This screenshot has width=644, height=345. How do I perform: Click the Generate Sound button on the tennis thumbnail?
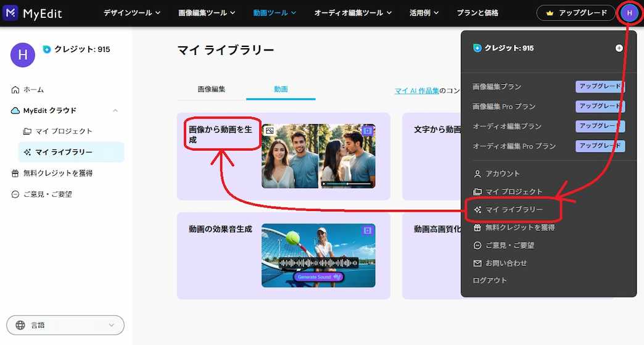(x=318, y=277)
